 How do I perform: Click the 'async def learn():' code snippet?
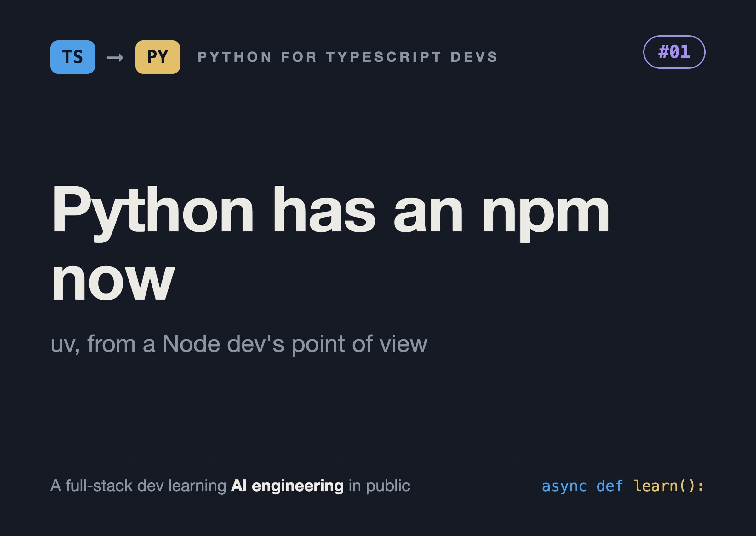coord(623,486)
